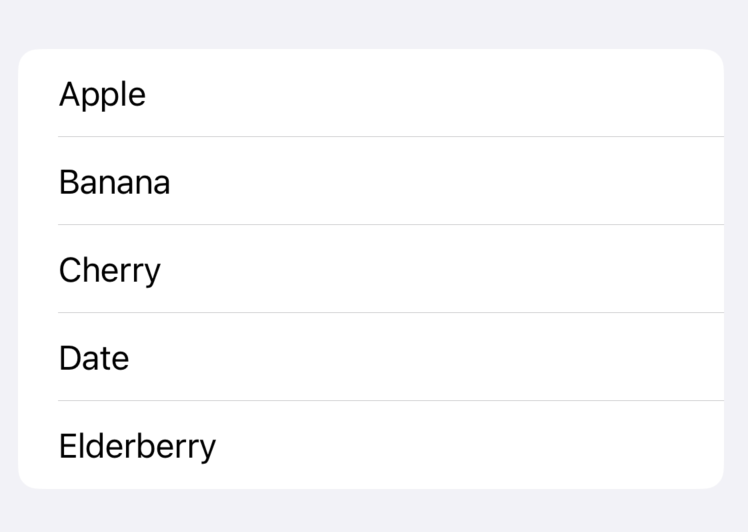
Task: Select the Date list row
Action: click(370, 357)
